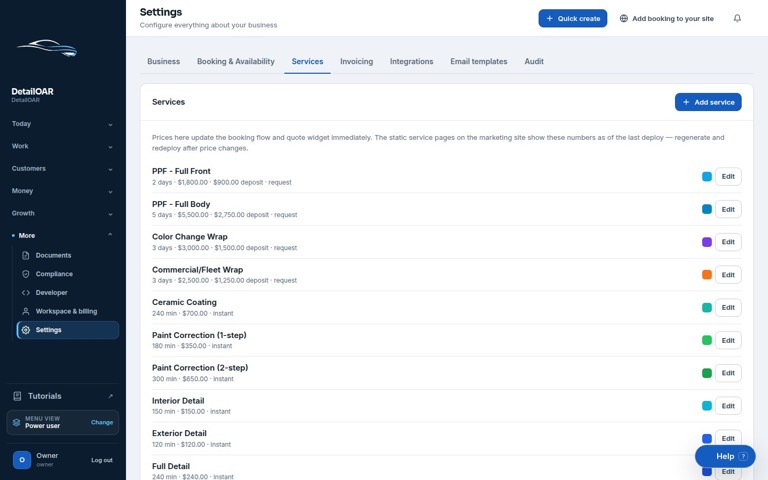The height and width of the screenshot is (480, 768).
Task: Click the Settings page heading
Action: coord(161,12)
